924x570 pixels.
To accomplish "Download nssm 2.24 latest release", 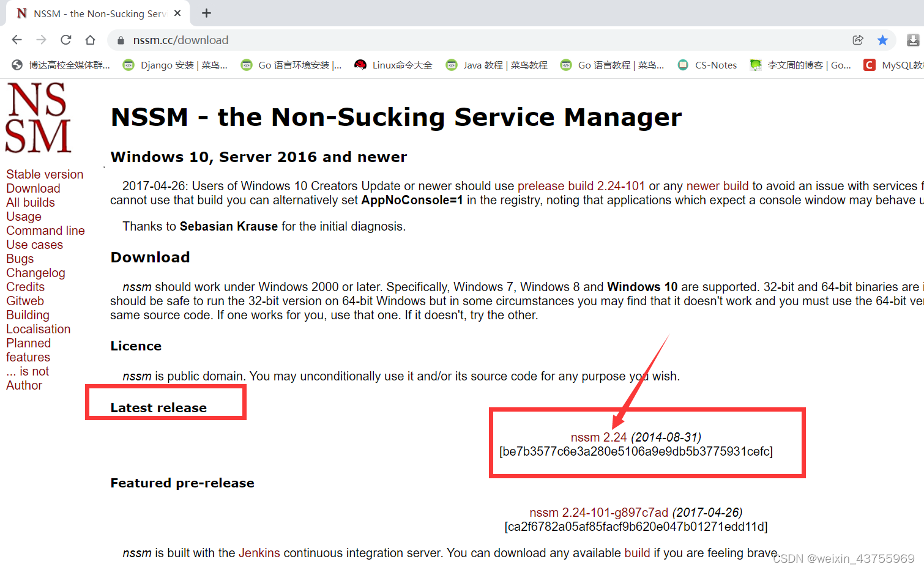I will (x=598, y=437).
